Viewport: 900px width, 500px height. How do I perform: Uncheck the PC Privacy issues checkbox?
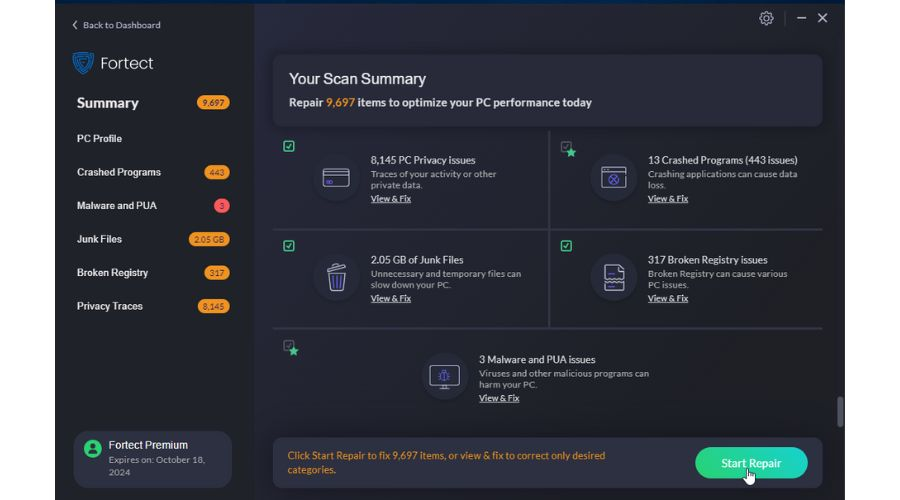point(289,146)
